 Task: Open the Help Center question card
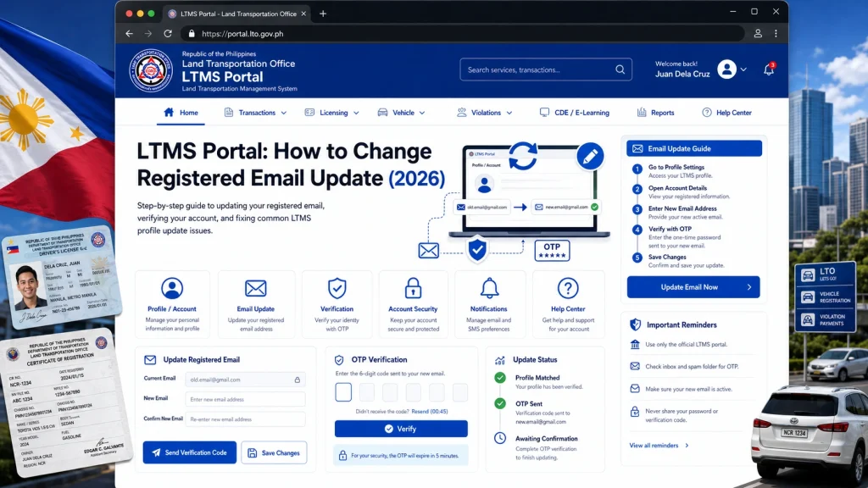click(x=568, y=304)
